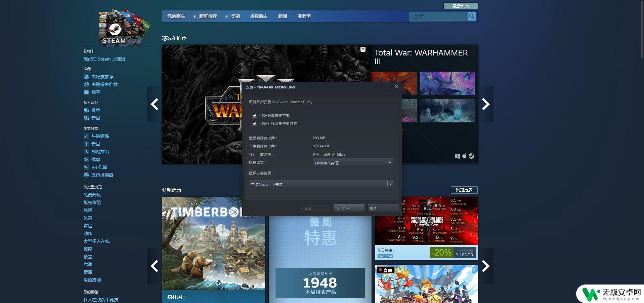Click the page vertical scrollbar
This screenshot has width=644, height=303.
tap(642, 29)
